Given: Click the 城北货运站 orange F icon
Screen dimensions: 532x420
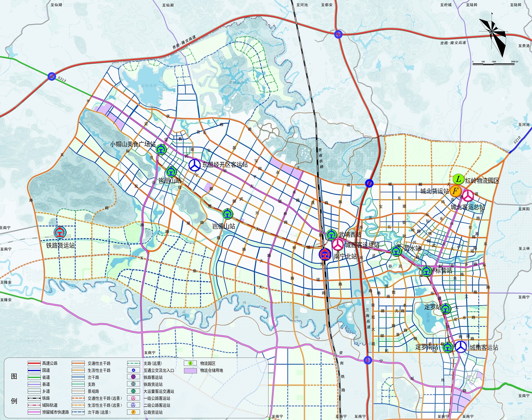Looking at the screenshot, I should [x=455, y=191].
